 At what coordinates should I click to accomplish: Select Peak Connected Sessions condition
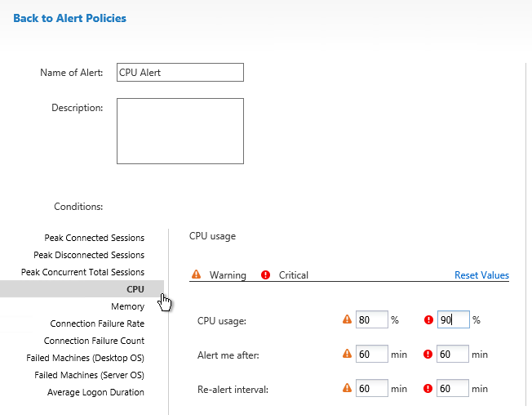95,238
